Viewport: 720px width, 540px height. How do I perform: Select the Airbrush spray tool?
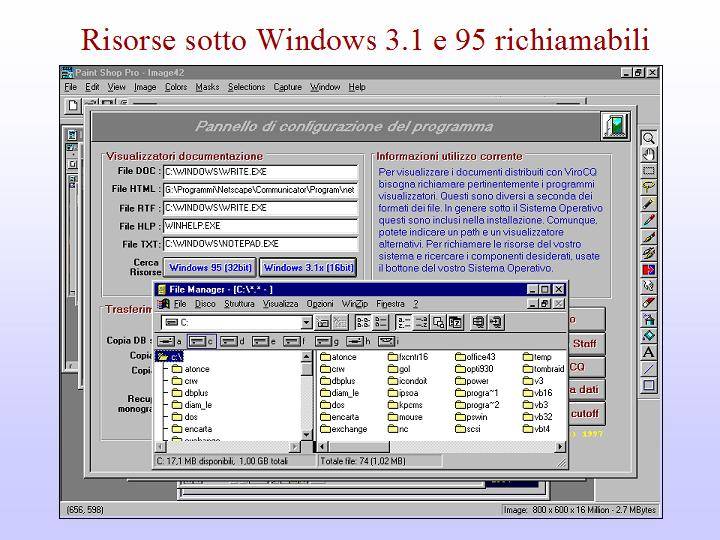[648, 319]
